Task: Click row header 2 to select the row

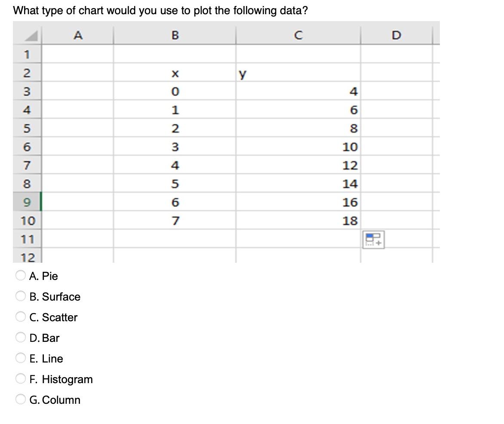Action: coord(27,73)
